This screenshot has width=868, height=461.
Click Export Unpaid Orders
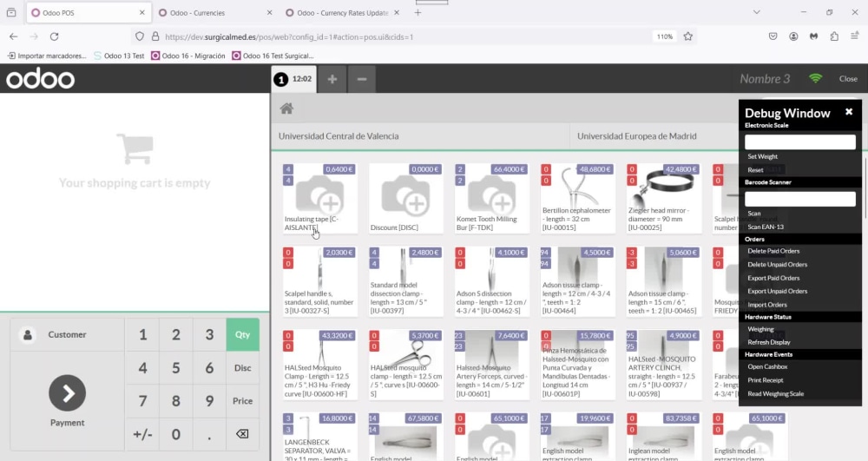[x=777, y=291]
